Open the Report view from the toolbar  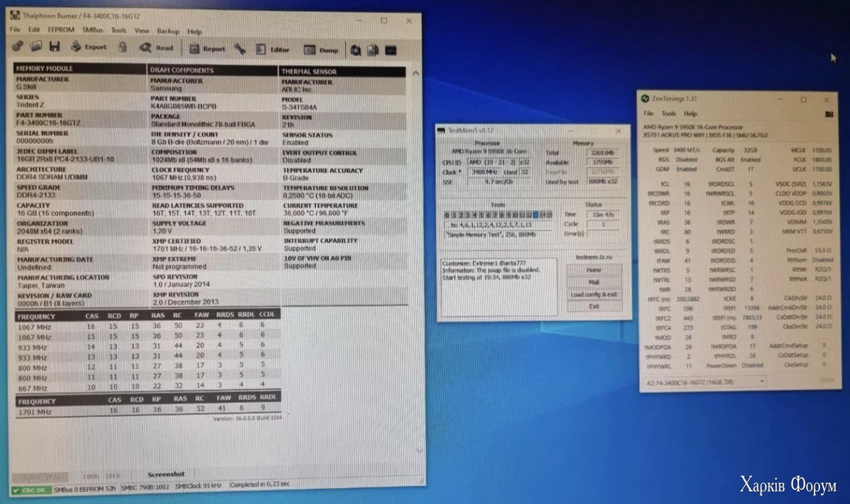coord(207,49)
